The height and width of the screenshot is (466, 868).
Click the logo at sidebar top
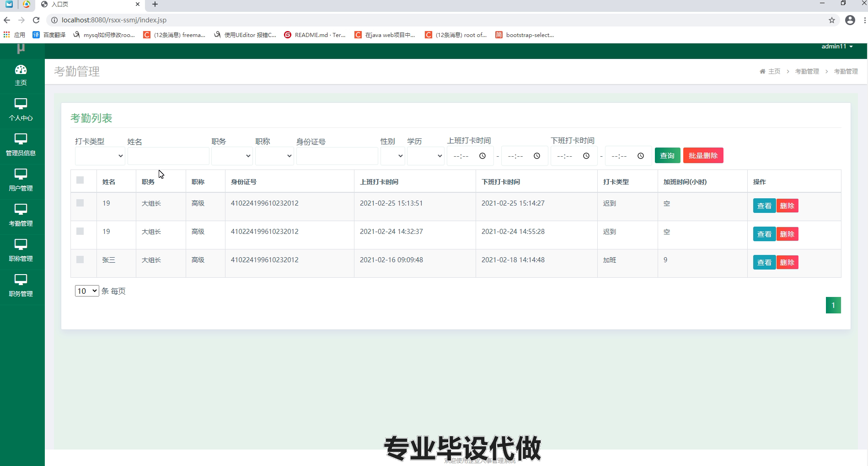click(21, 48)
